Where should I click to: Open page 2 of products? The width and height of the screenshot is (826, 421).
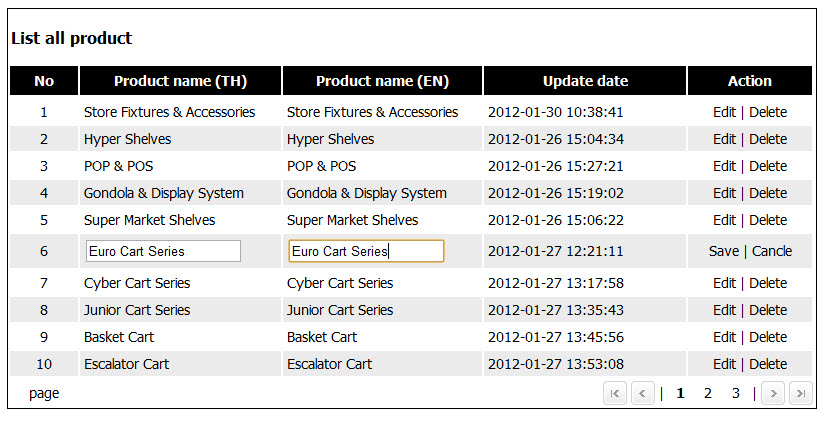pos(708,394)
